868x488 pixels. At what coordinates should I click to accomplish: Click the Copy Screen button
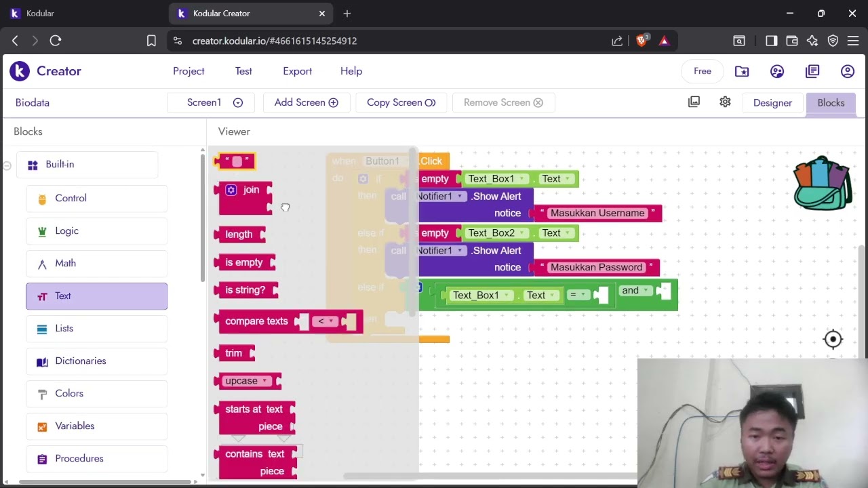click(401, 102)
